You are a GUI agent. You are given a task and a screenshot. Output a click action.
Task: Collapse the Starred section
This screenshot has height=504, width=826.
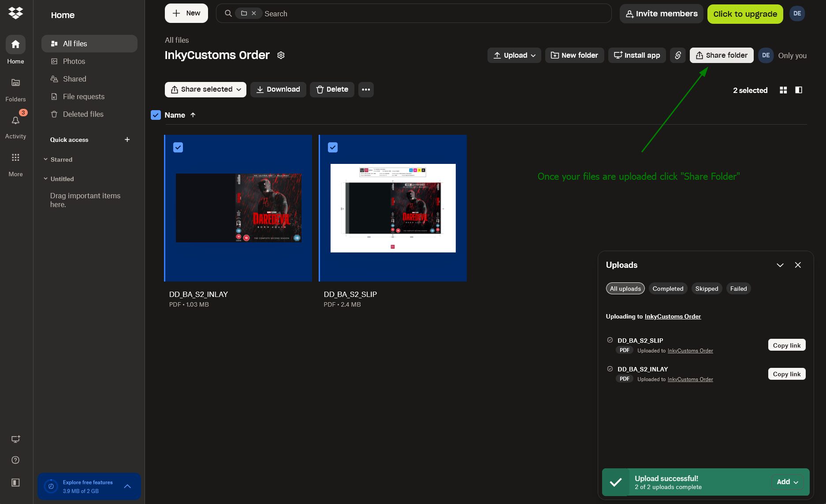pos(45,159)
